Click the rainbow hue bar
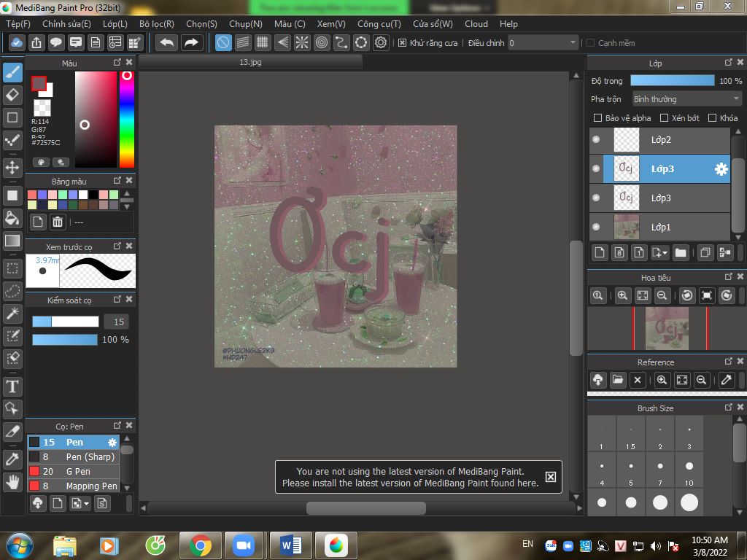Image resolution: width=747 pixels, height=560 pixels. pos(127,120)
